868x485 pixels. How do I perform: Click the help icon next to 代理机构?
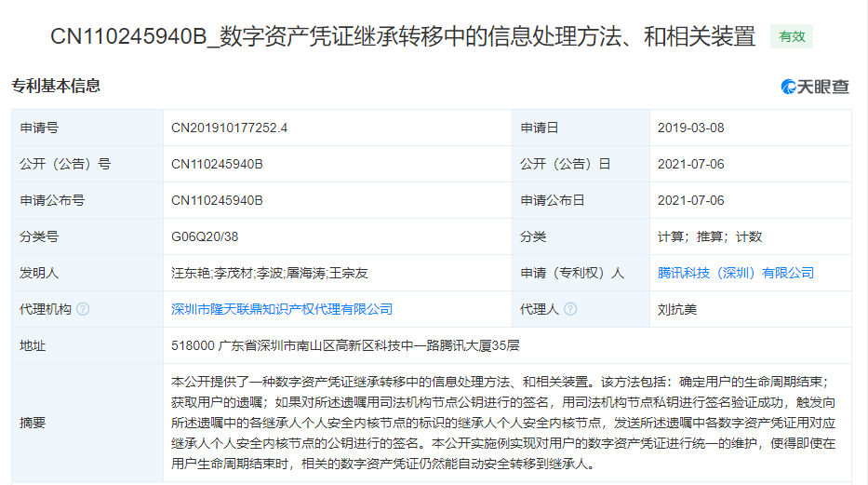pos(83,309)
